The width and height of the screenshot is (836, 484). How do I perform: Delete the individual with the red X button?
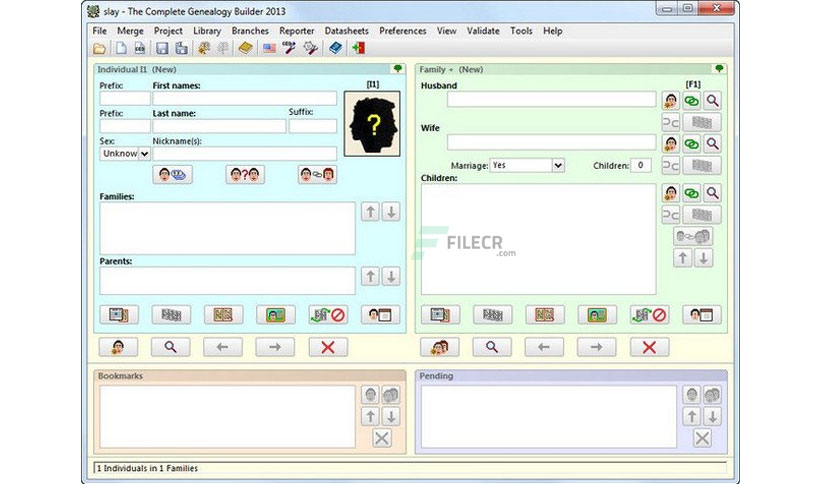pos(328,348)
